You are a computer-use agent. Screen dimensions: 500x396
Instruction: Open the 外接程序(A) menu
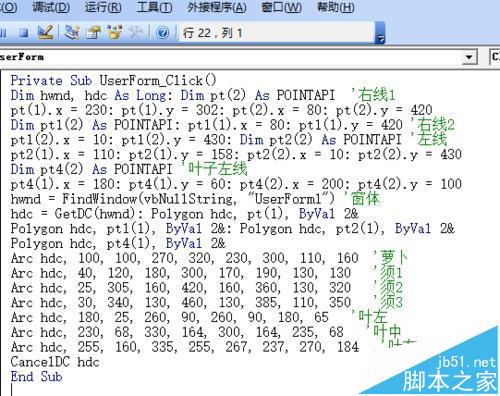(216, 7)
